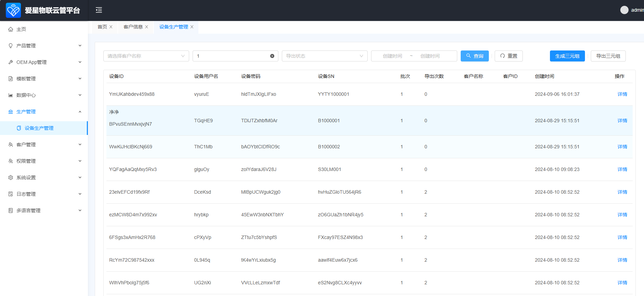Screen dimensions: 644x296
Task: Expand 系统设置 menu chevron
Action: pyautogui.click(x=80, y=178)
